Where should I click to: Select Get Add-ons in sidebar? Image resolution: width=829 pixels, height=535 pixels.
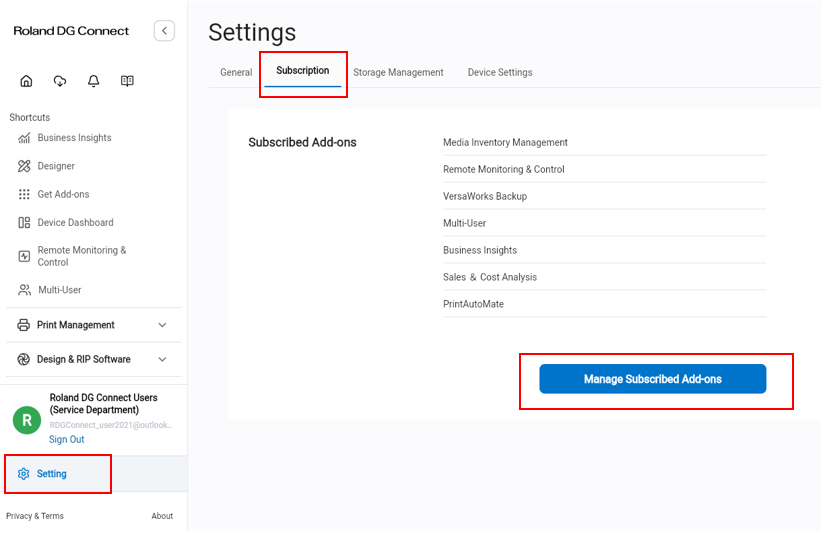pos(63,194)
